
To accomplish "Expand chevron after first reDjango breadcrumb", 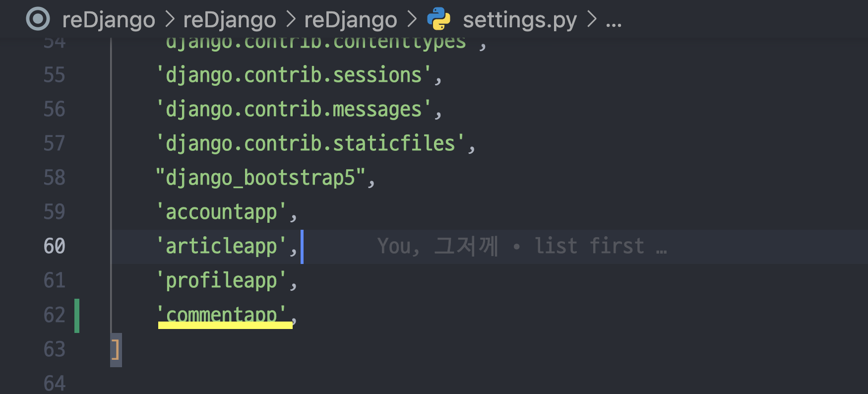I will tap(170, 20).
